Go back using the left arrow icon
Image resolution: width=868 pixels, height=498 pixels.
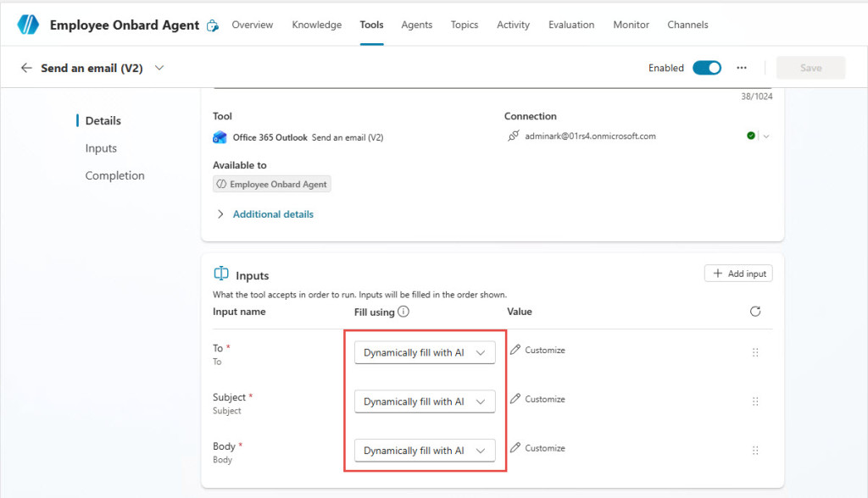click(x=26, y=68)
